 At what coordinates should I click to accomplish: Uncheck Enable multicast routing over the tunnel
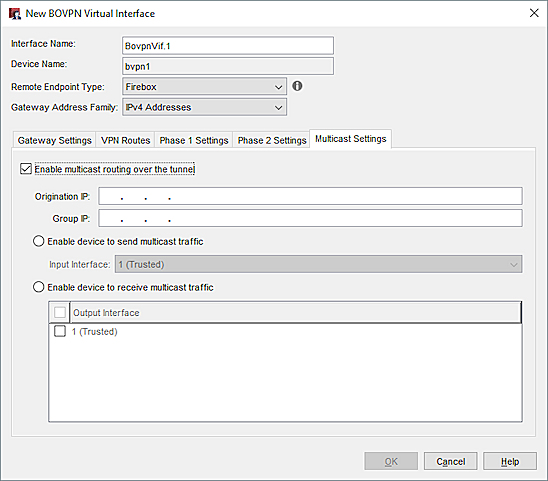coord(26,169)
